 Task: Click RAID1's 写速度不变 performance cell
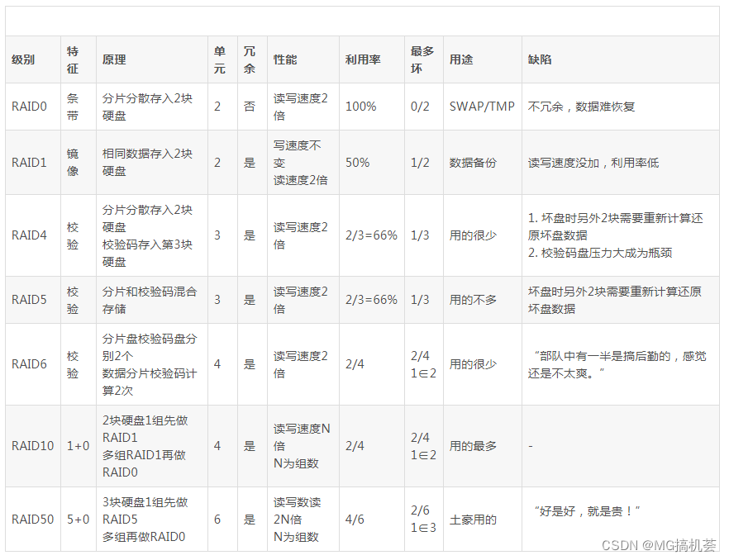click(303, 162)
